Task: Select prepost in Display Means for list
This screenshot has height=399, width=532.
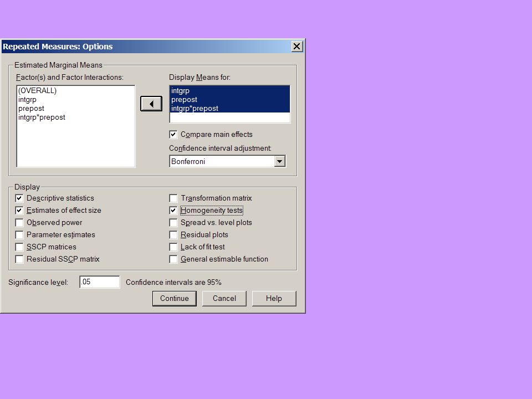Action: (x=229, y=99)
